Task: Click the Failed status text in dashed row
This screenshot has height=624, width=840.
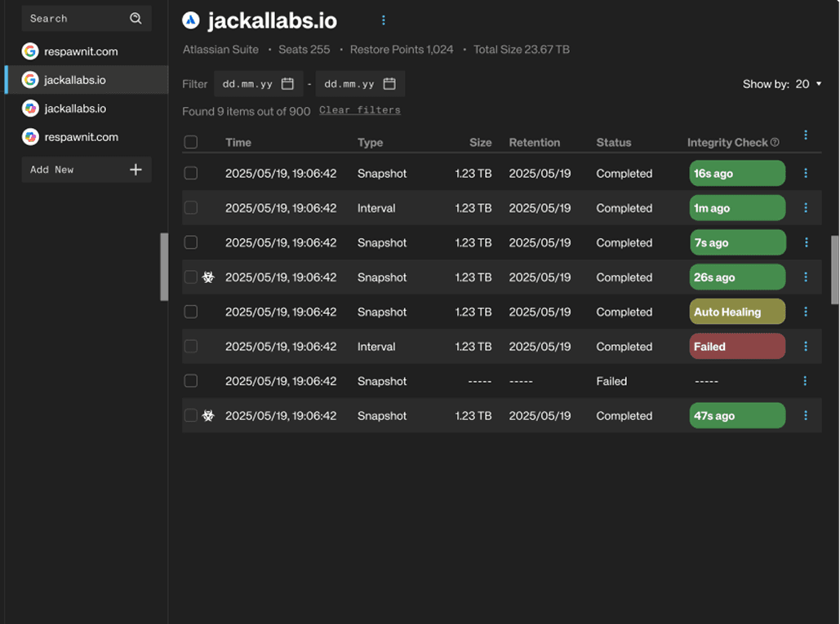Action: tap(611, 381)
